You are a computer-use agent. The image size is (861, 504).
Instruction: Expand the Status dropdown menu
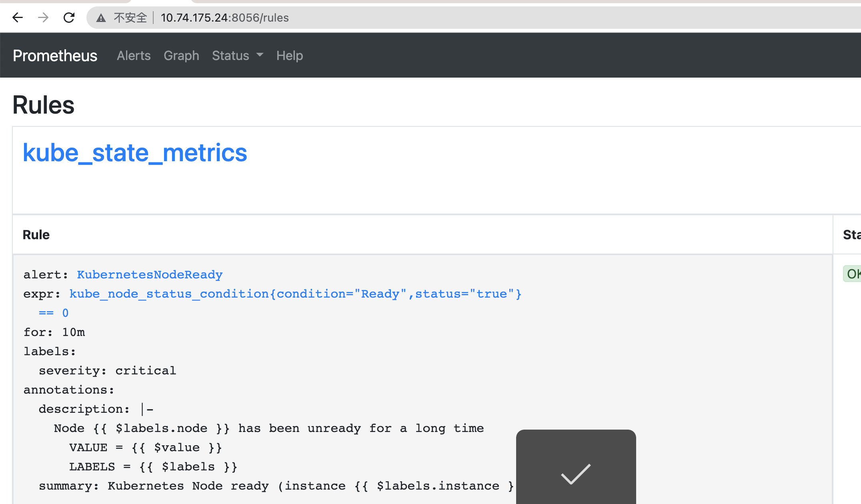[x=230, y=56]
